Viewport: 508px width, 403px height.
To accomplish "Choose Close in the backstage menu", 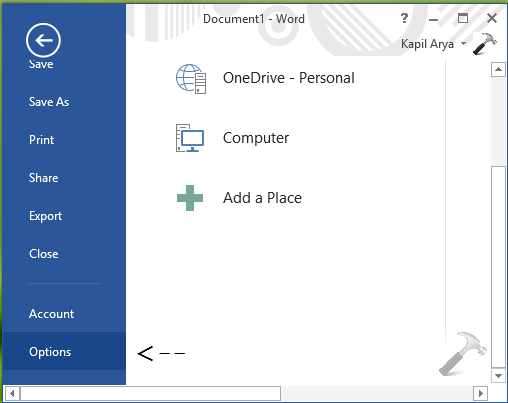I will (x=44, y=254).
